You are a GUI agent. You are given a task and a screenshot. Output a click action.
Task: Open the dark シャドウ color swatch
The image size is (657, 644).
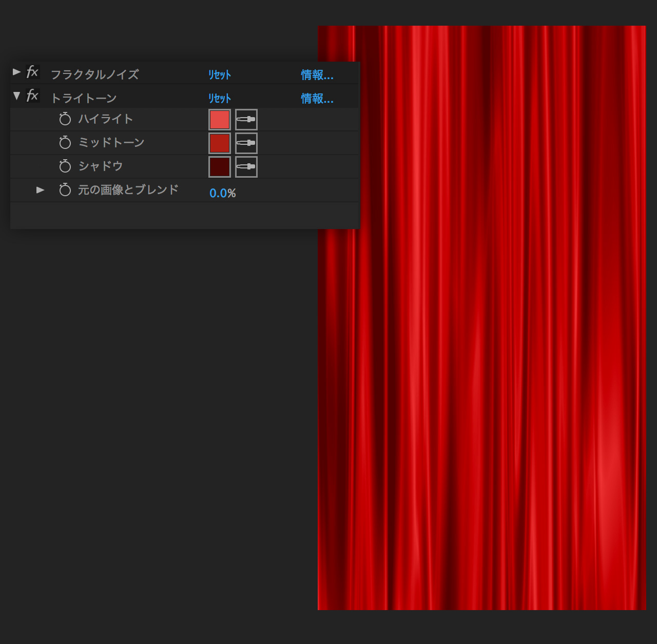(x=220, y=167)
